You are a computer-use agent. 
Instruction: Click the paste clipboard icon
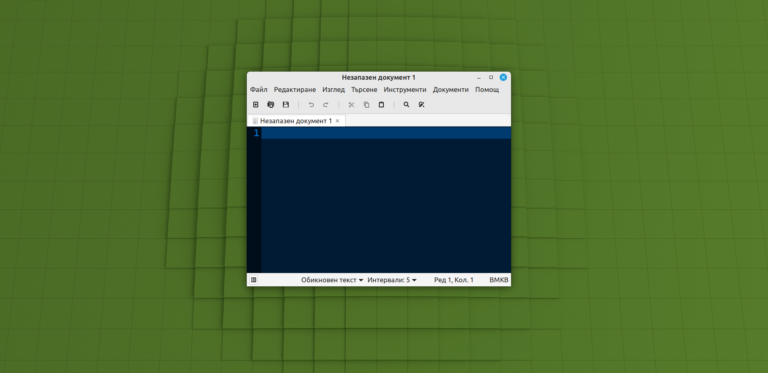coord(382,105)
